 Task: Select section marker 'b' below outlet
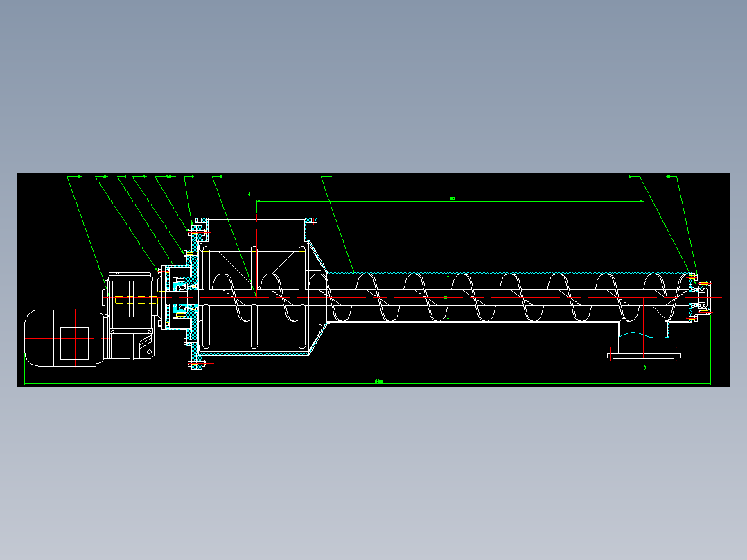pyautogui.click(x=644, y=367)
